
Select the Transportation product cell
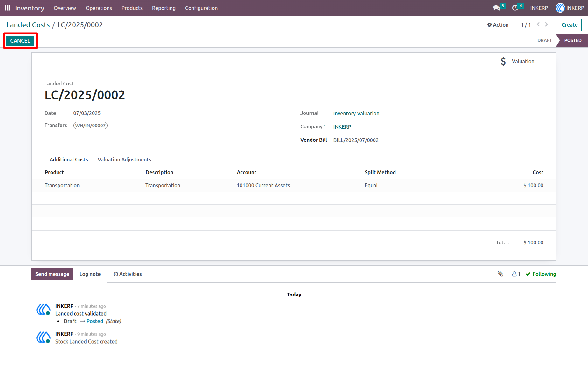[x=62, y=185]
